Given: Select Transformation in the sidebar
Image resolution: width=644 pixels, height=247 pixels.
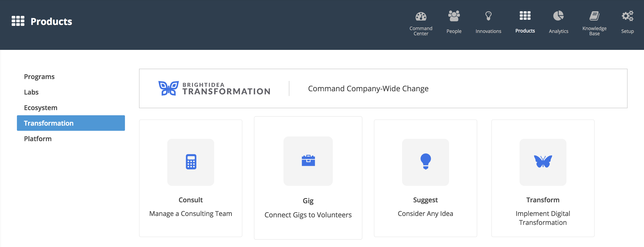Looking at the screenshot, I should coord(71,123).
